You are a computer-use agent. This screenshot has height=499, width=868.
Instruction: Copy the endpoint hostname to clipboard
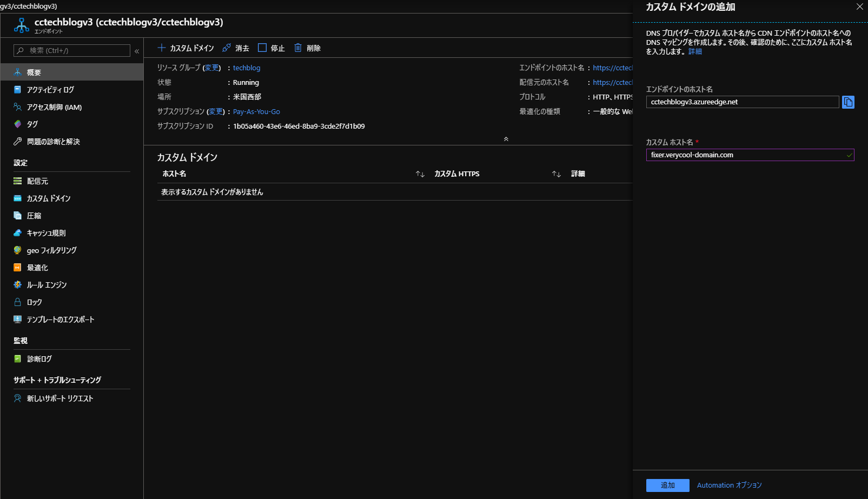[847, 102]
